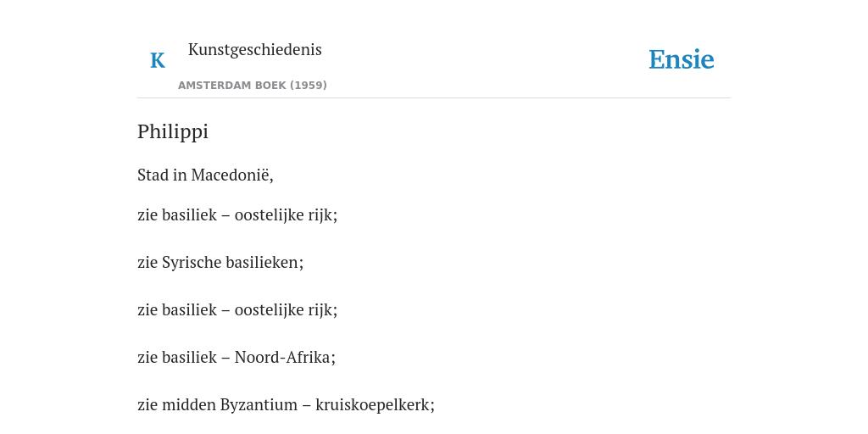Select the Philippi article heading
The image size is (868, 434).
tap(173, 131)
